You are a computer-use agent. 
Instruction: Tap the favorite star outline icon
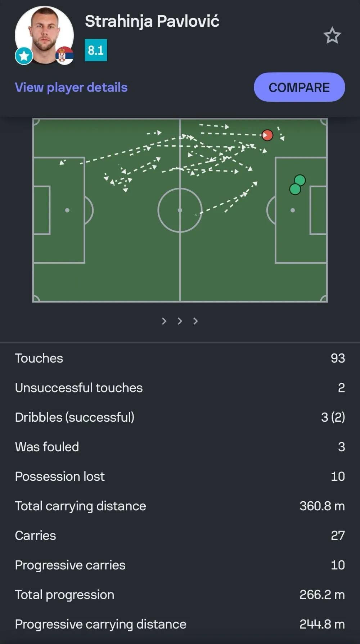tap(332, 36)
